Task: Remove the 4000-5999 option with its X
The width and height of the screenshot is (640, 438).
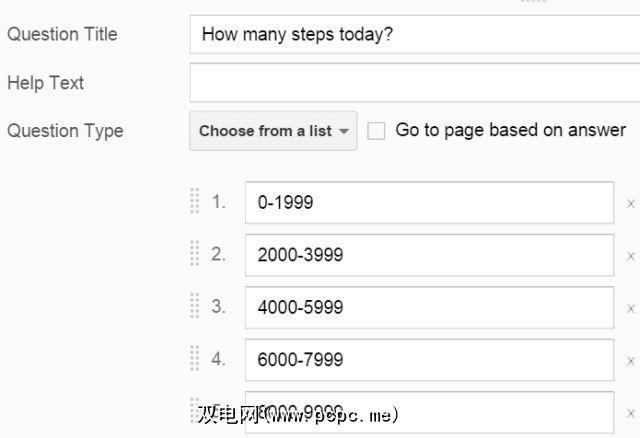Action: [631, 308]
